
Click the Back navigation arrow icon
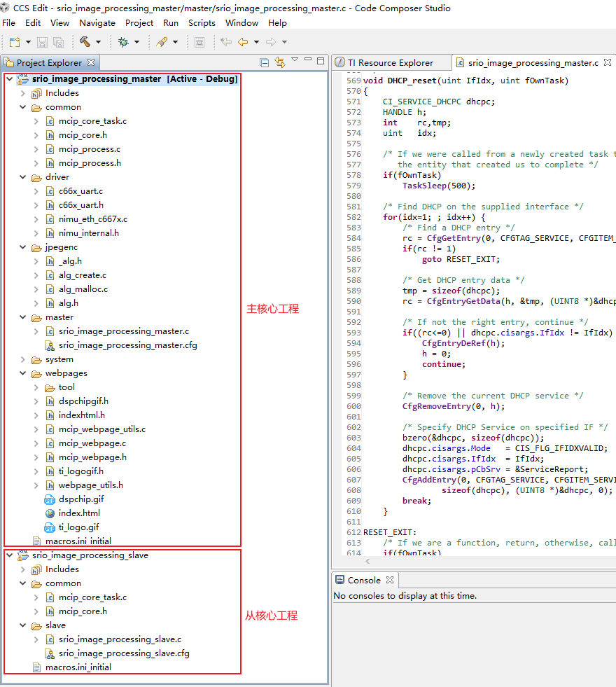pyautogui.click(x=242, y=42)
